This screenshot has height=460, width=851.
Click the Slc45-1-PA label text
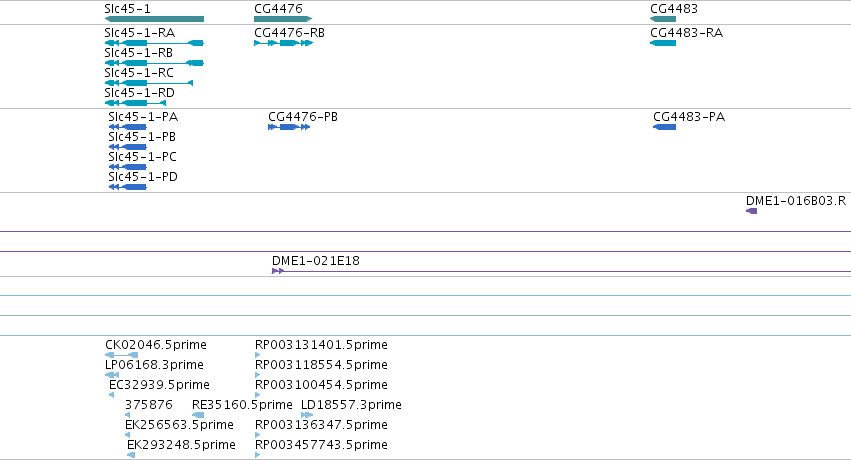[x=143, y=117]
